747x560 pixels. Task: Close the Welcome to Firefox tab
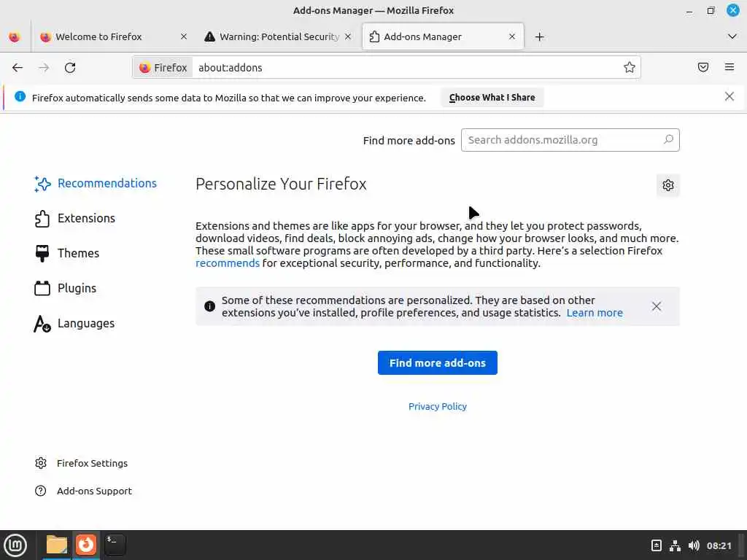click(x=184, y=36)
